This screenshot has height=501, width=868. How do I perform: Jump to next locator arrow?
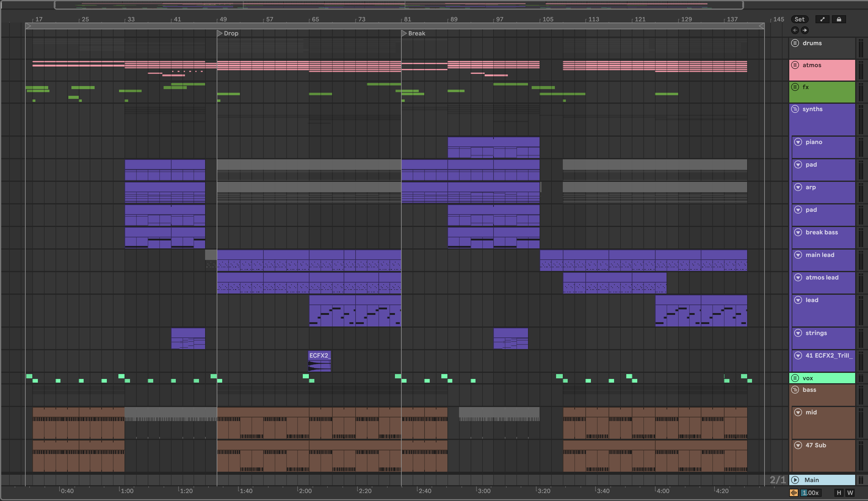805,30
